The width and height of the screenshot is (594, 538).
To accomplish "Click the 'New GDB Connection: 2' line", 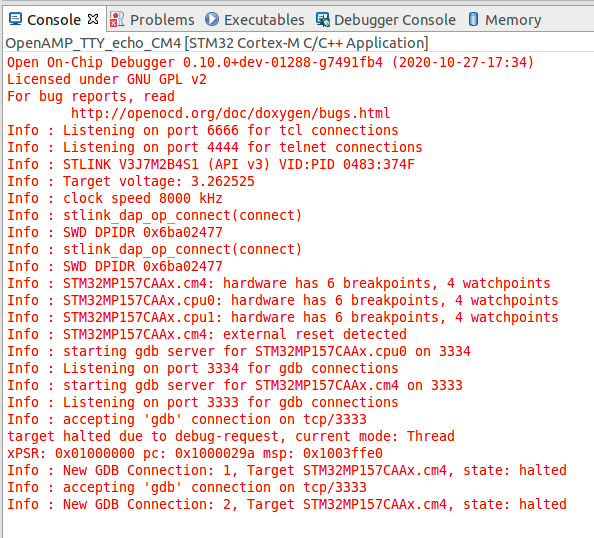I will pos(287,504).
